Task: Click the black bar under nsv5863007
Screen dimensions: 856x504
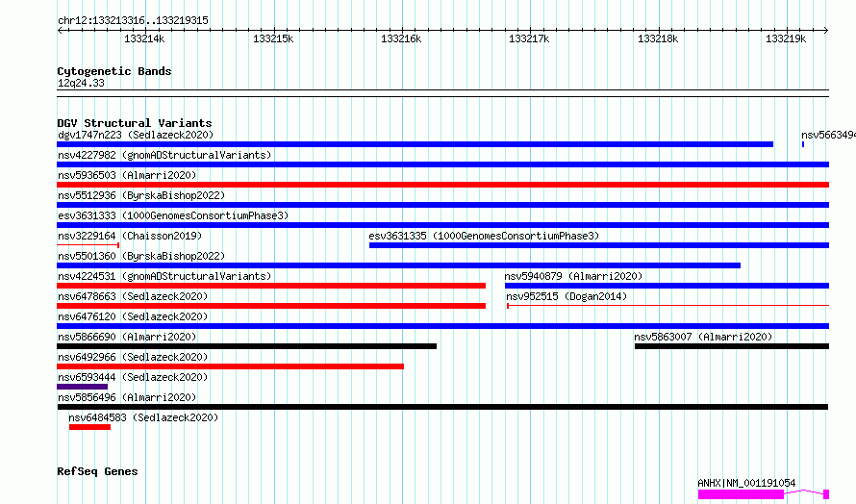Action: click(x=732, y=346)
